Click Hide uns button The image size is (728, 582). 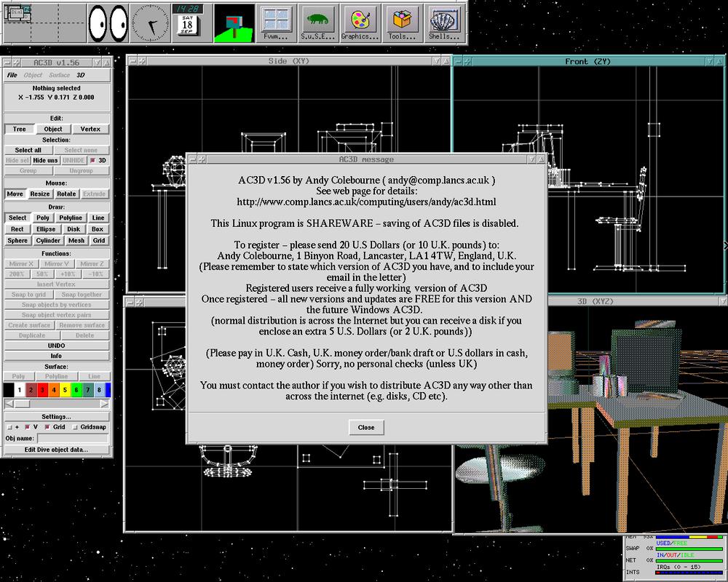click(x=45, y=160)
